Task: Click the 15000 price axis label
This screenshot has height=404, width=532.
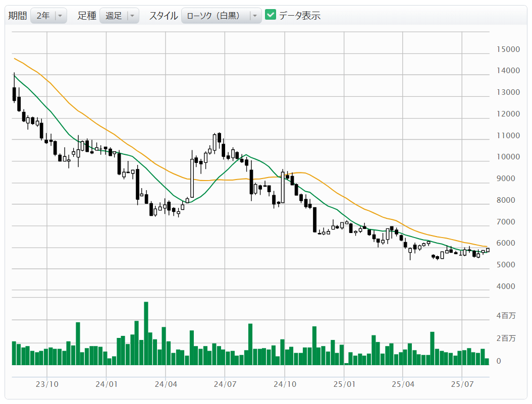Action: click(508, 49)
